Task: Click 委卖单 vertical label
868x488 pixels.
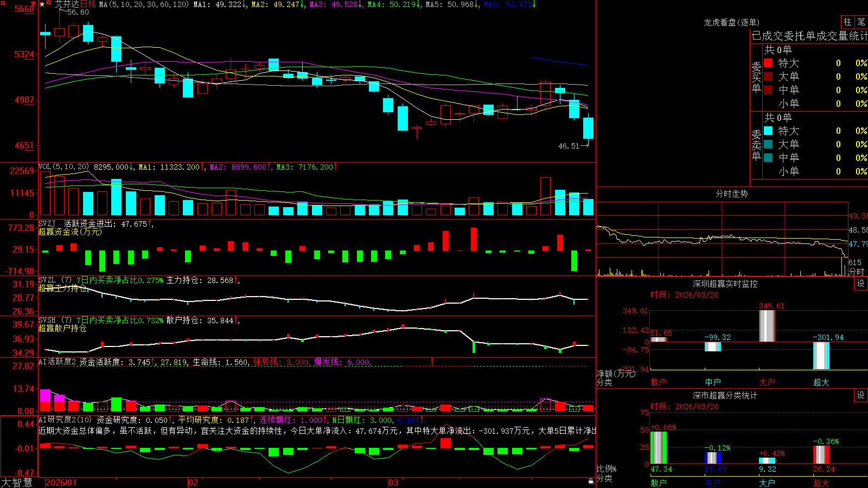Action: click(x=756, y=144)
